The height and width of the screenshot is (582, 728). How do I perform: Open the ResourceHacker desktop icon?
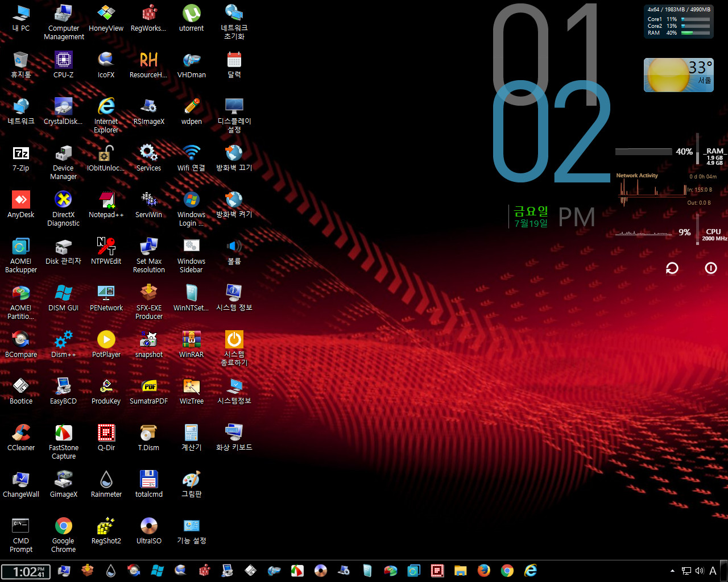[148, 65]
